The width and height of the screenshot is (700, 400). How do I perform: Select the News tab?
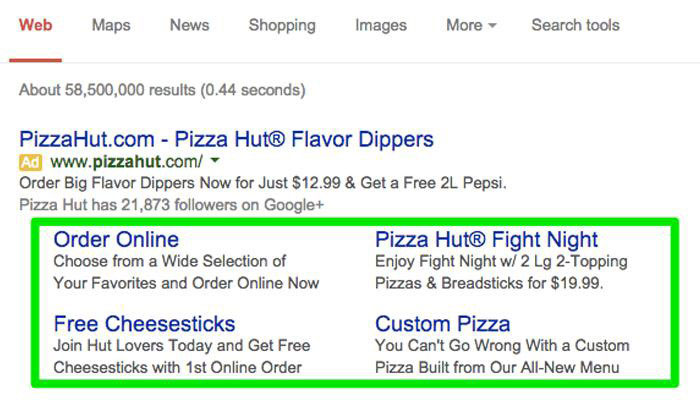189,25
